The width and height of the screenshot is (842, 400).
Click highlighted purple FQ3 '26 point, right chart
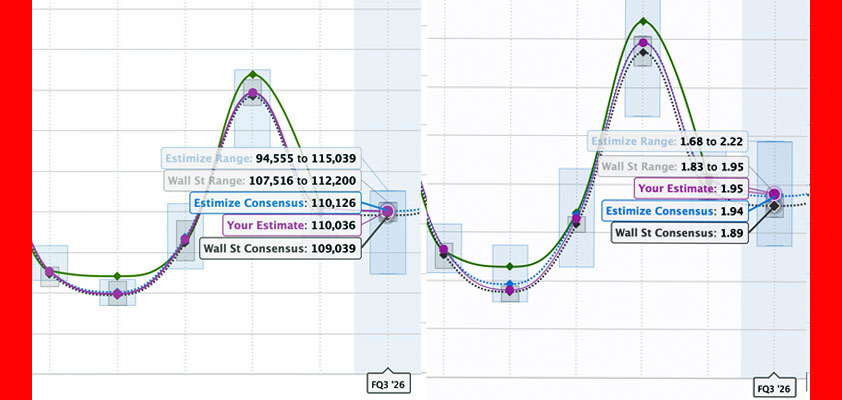[x=774, y=194]
